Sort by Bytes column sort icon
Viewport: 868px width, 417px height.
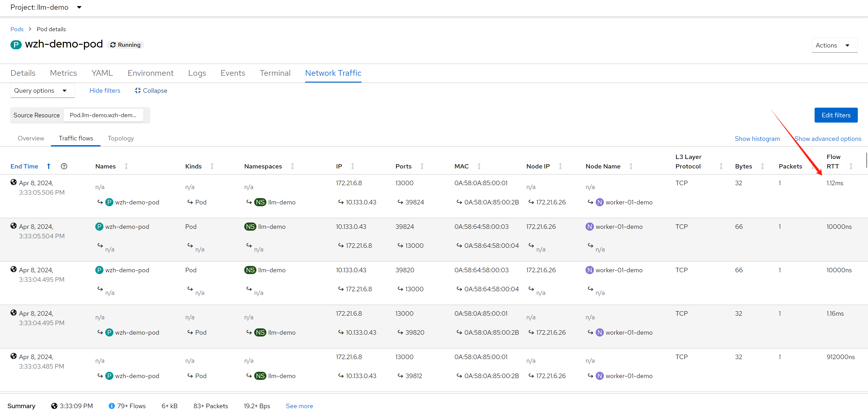(762, 166)
